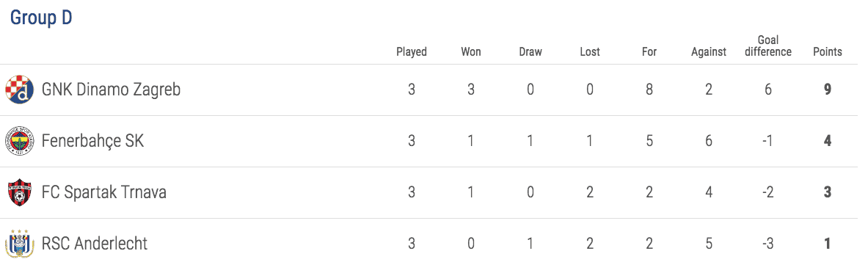868x273 pixels.
Task: Click the Against column header
Action: (709, 52)
